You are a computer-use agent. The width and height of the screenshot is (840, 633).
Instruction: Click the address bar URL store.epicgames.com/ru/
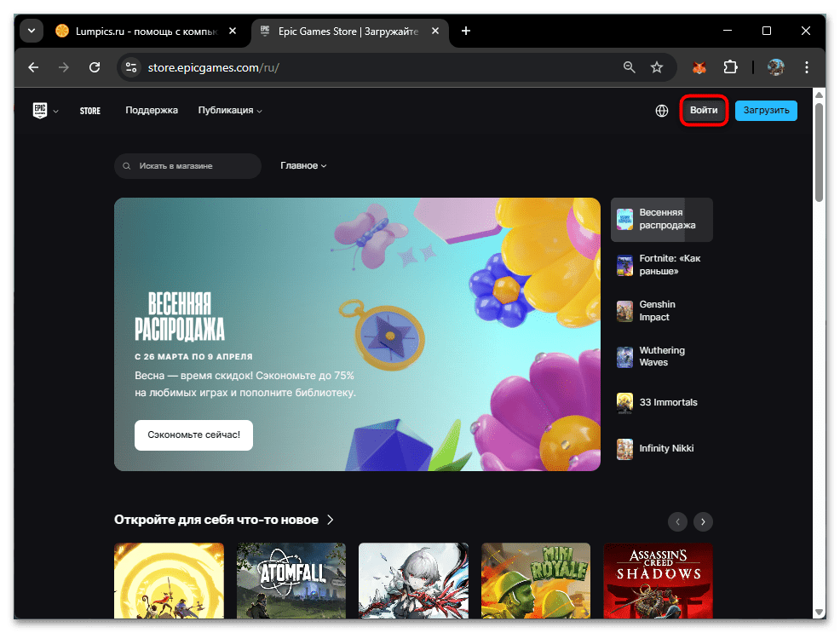213,67
